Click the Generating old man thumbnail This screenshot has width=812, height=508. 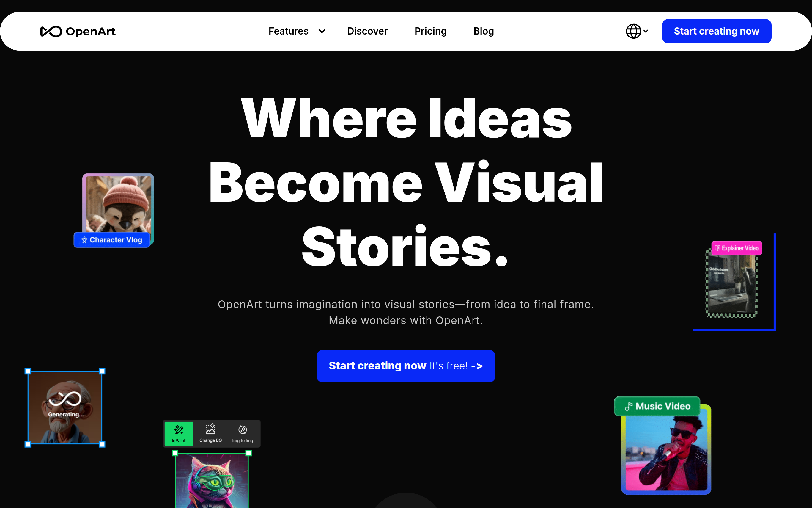click(x=65, y=407)
